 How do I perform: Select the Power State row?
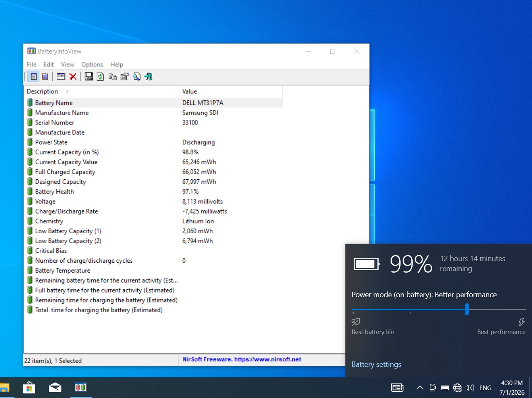(153, 142)
